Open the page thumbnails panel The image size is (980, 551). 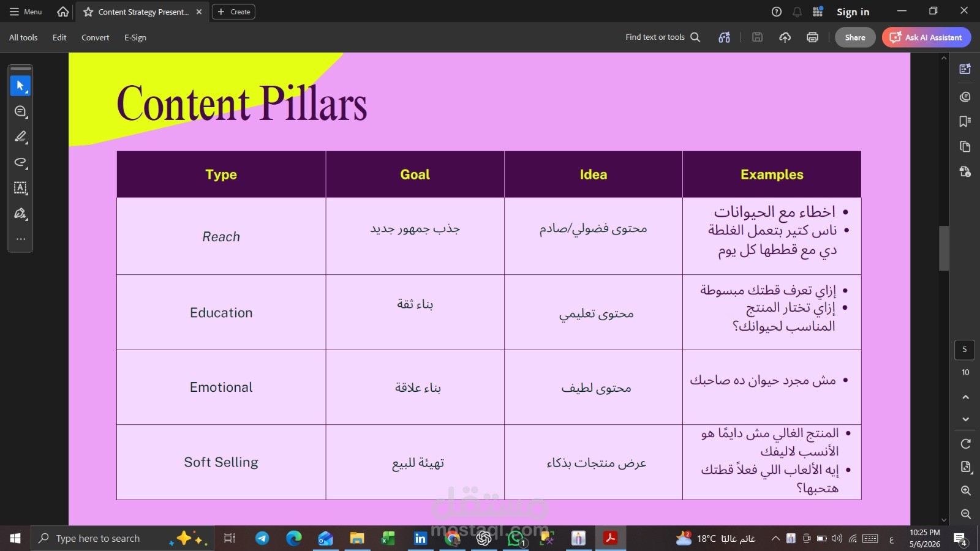tap(965, 146)
